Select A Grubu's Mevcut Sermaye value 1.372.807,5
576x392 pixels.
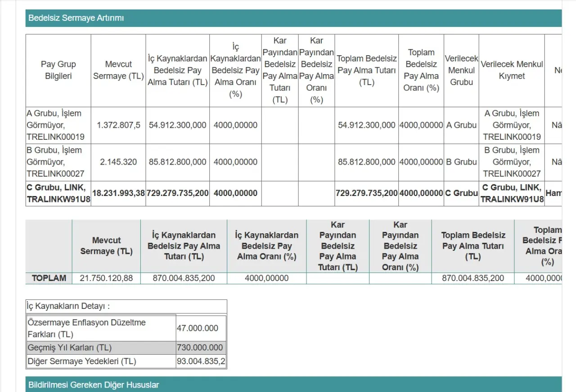pos(118,125)
